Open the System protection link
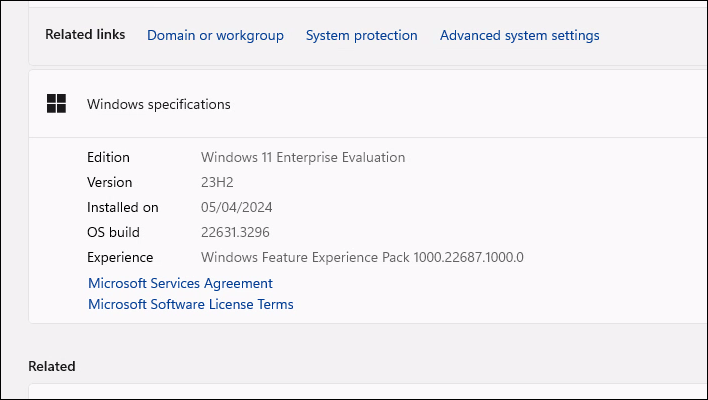Viewport: 708px width, 400px height. pyautogui.click(x=361, y=35)
